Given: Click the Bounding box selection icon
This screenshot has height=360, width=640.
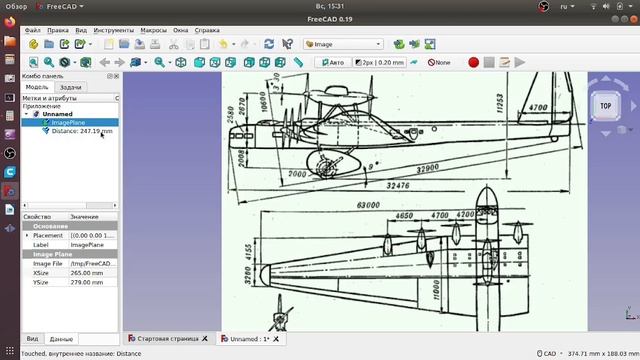Looking at the screenshot, I should point(86,62).
